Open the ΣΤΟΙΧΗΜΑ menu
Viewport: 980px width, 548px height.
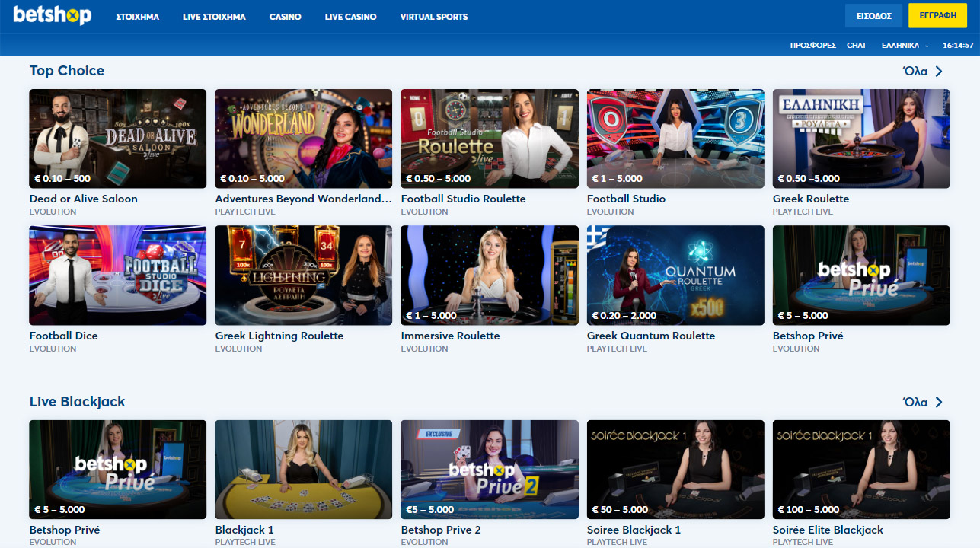tap(137, 17)
